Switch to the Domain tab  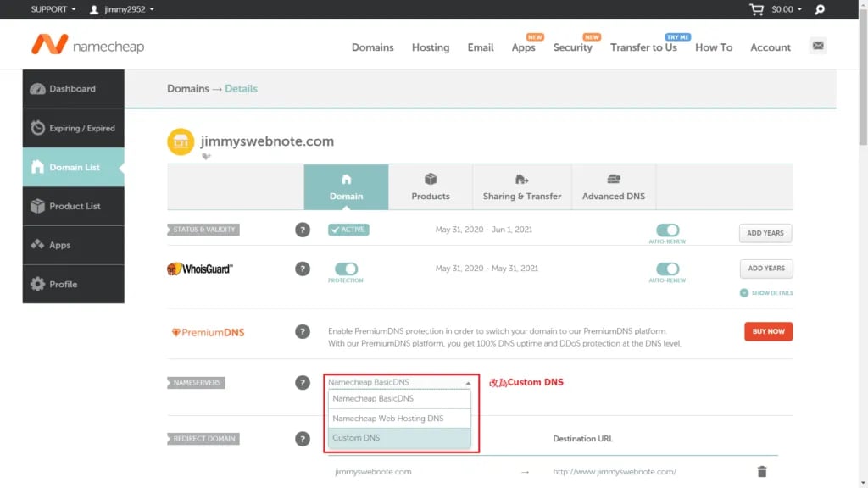tap(346, 187)
